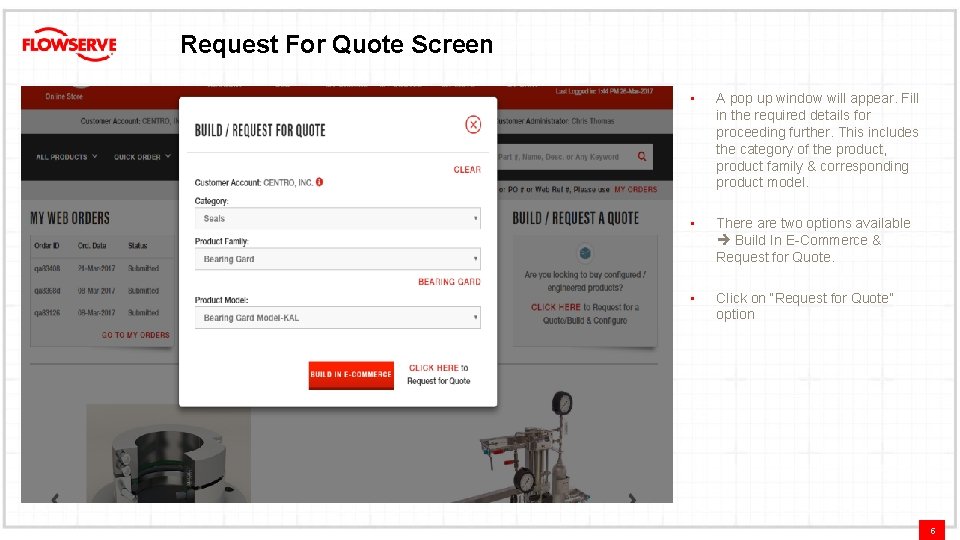Open the Category dropdown showing Seals
960x540 pixels.
337,219
